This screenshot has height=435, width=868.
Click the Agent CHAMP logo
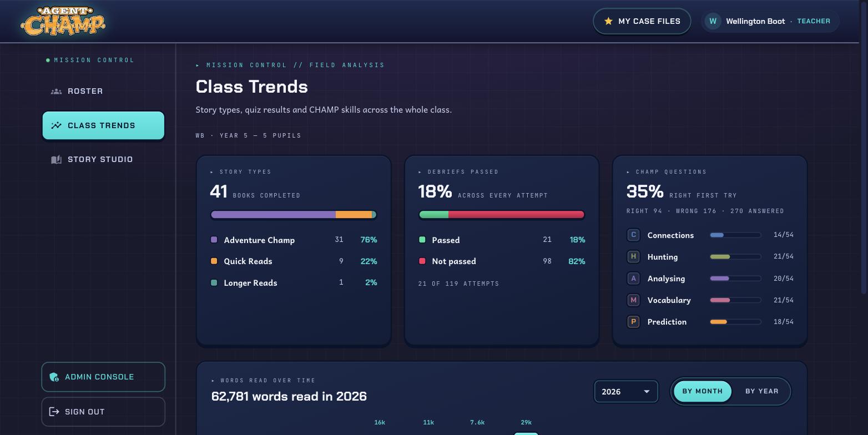tap(63, 21)
